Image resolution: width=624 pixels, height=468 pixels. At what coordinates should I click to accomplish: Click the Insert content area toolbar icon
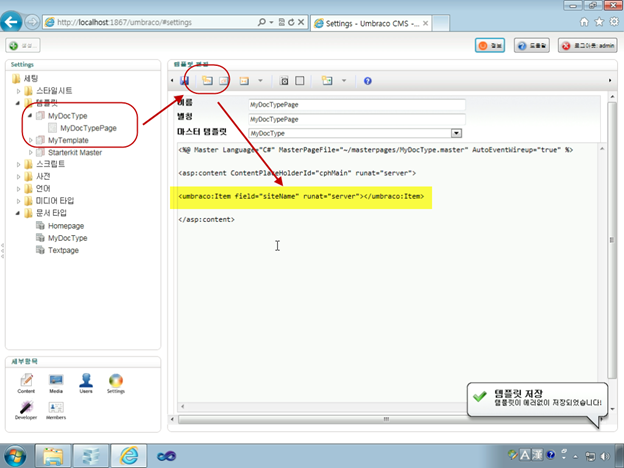tap(327, 81)
